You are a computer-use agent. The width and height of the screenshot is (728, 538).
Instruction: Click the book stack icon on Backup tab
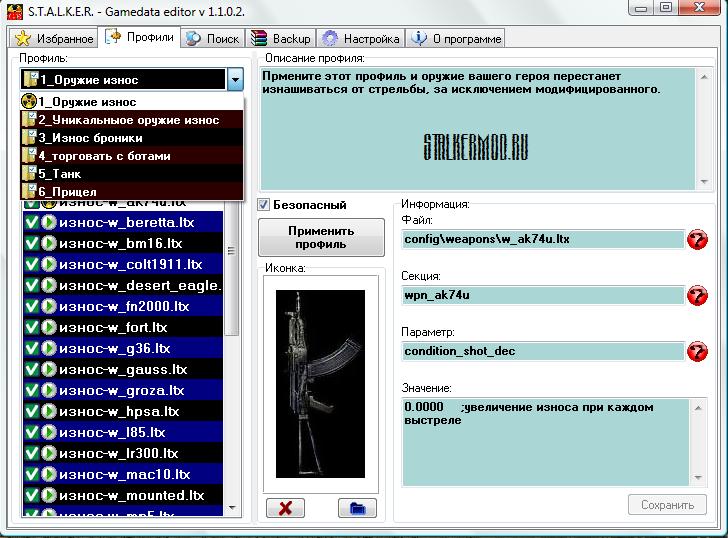point(259,38)
